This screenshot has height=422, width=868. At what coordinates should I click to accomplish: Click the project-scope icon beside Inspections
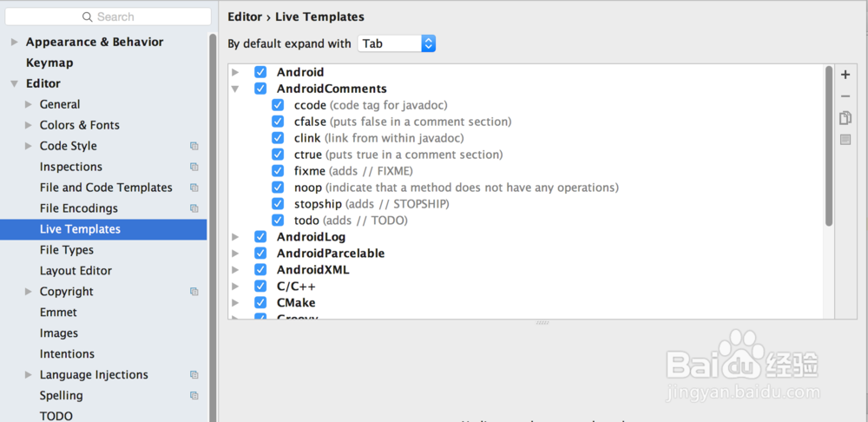tap(194, 167)
